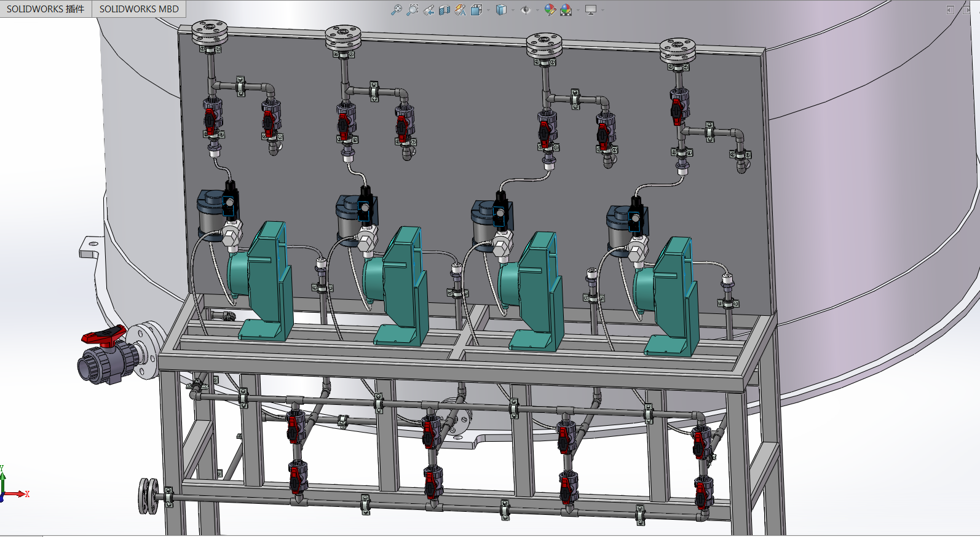Expand the View Orientation dropdown arrow
Screen dimensions: 980x537
[489, 10]
